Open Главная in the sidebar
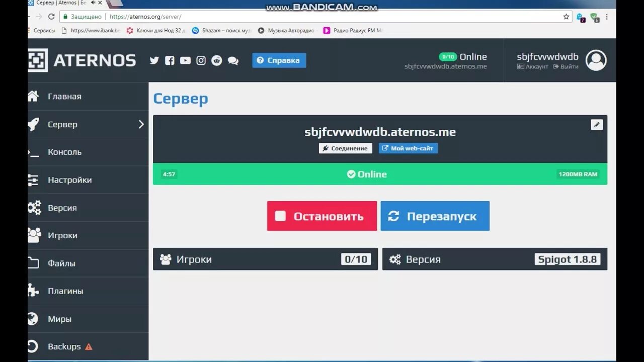The image size is (644, 362). coord(88,97)
